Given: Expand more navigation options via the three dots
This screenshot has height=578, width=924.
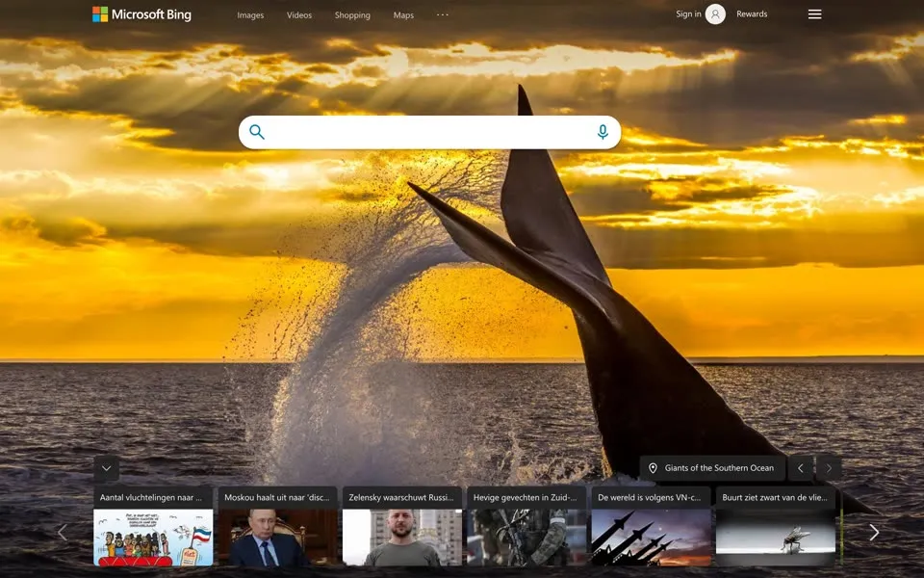Looking at the screenshot, I should 443,14.
